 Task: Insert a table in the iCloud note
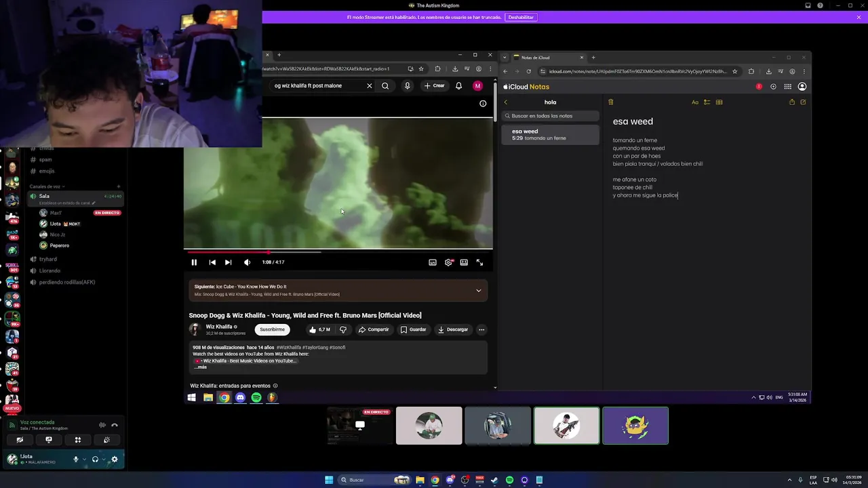pos(719,102)
